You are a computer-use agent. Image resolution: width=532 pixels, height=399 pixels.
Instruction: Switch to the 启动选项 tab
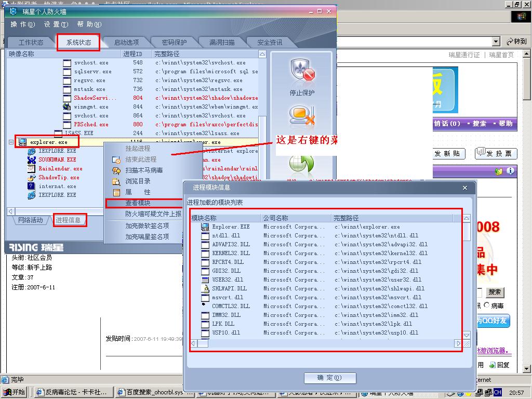127,43
